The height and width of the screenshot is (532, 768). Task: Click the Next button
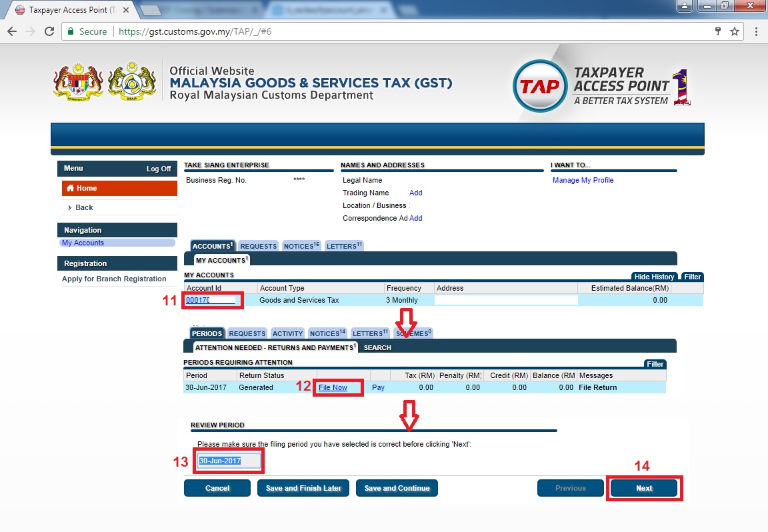(x=644, y=488)
